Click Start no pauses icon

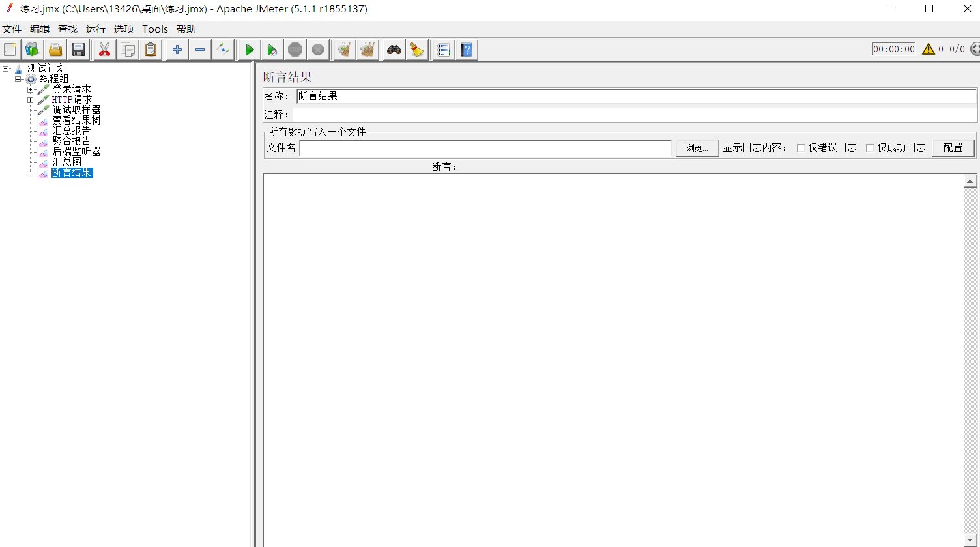pyautogui.click(x=272, y=50)
